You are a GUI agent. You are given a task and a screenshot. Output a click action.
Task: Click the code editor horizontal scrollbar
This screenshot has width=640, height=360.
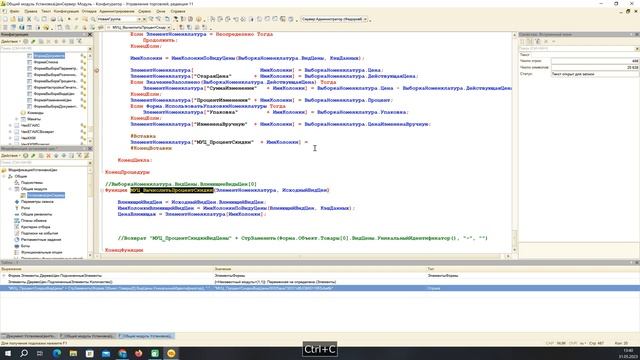click(x=302, y=256)
